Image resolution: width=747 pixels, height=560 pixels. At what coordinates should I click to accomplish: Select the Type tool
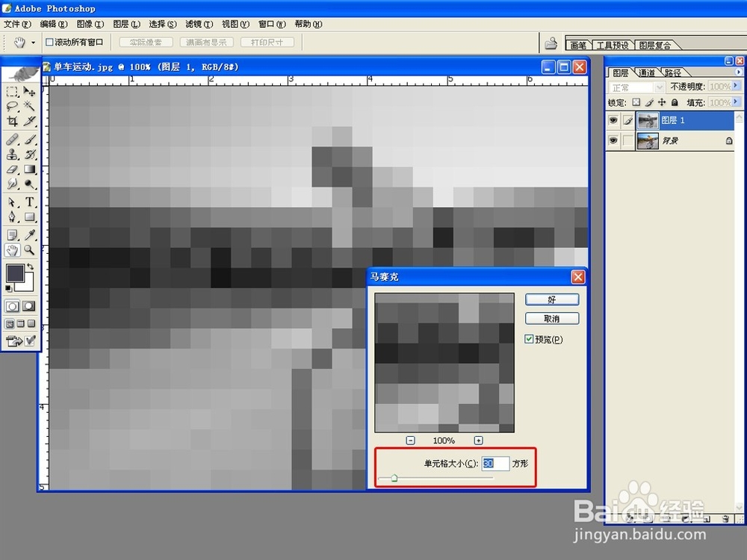click(29, 202)
